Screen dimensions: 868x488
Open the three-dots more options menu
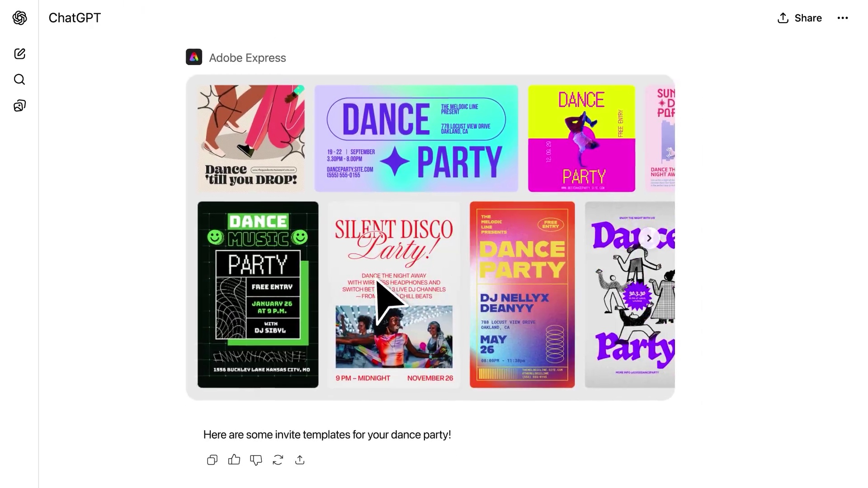[843, 18]
